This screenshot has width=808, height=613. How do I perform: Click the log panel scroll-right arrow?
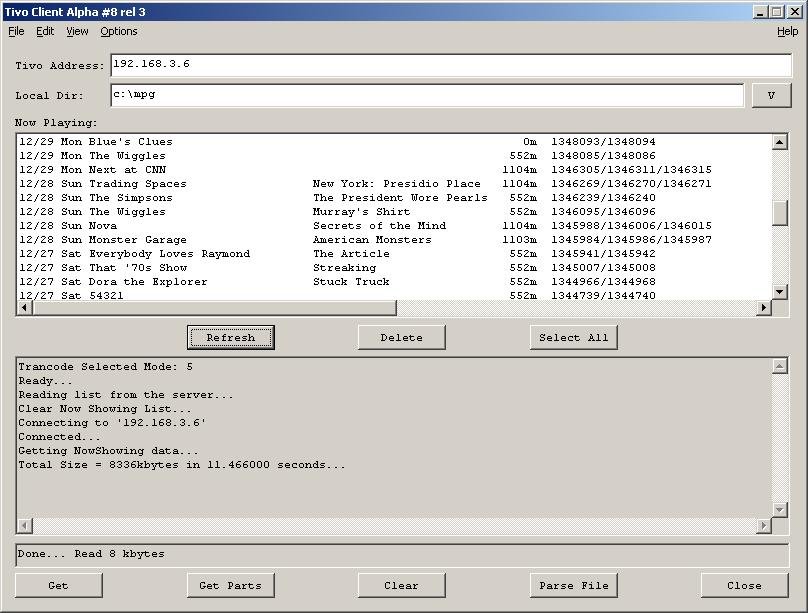(x=764, y=526)
